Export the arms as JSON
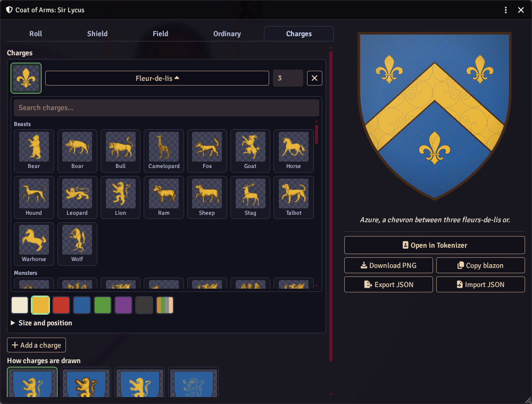This screenshot has width=532, height=404. [x=388, y=284]
